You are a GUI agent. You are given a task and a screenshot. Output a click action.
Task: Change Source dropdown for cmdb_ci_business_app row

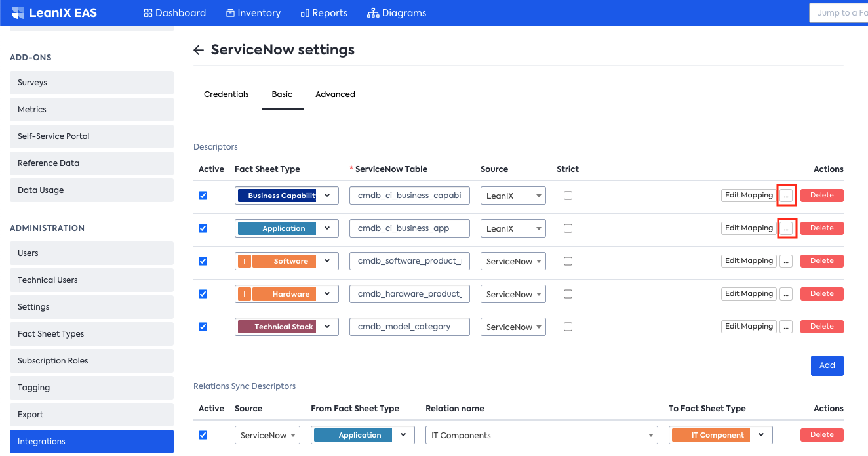[x=513, y=228]
